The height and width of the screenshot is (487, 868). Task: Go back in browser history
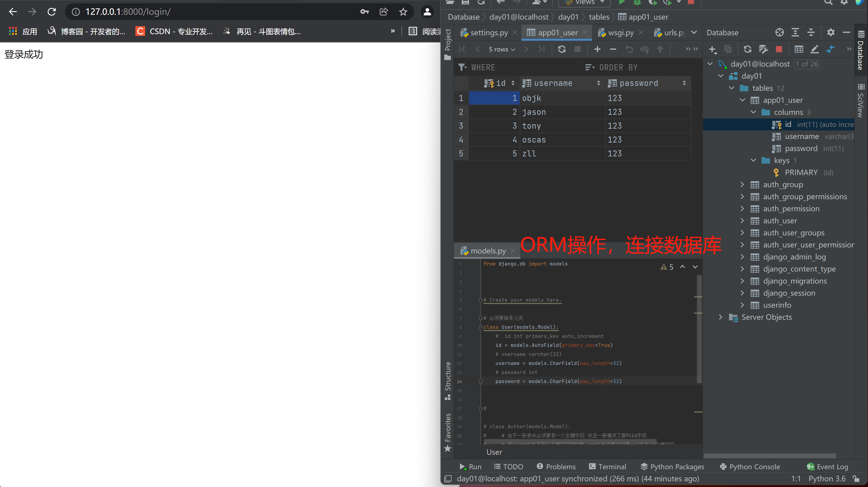pos(13,12)
